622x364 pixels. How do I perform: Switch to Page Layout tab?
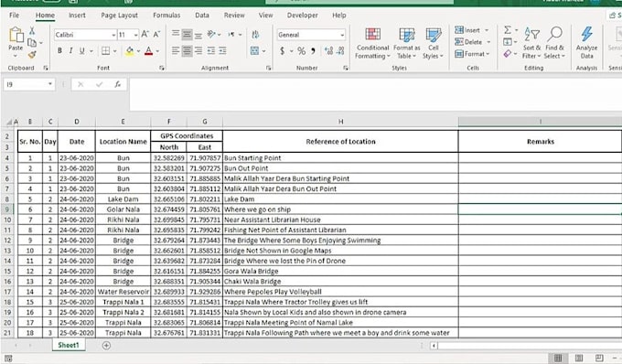120,15
